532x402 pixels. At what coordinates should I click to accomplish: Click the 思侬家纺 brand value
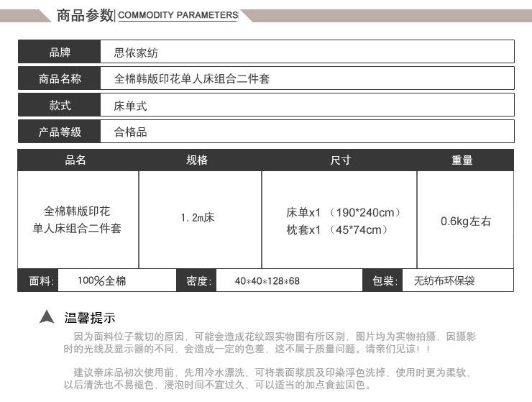pyautogui.click(x=136, y=52)
